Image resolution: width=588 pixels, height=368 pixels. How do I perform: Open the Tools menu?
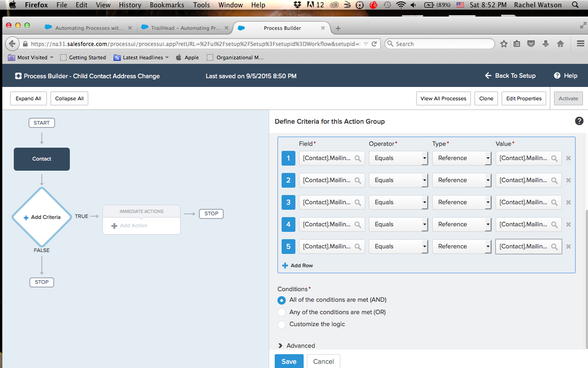(202, 5)
